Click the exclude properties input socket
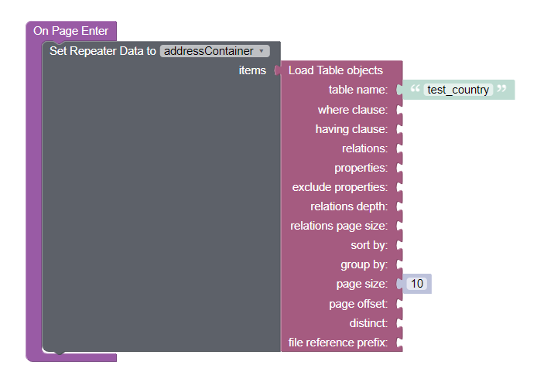 click(x=399, y=187)
